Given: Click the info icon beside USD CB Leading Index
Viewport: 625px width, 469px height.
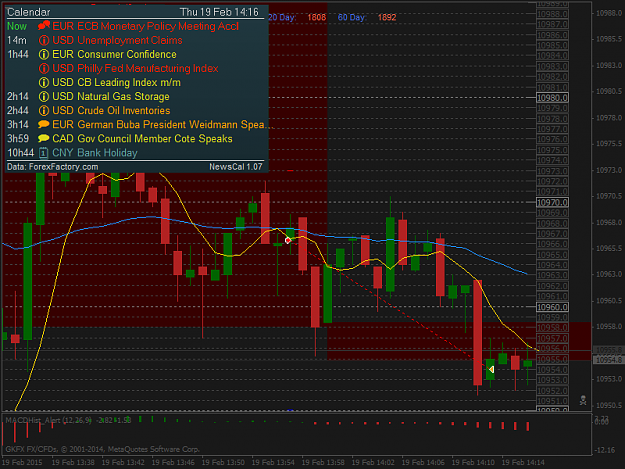Looking at the screenshot, I should point(44,82).
